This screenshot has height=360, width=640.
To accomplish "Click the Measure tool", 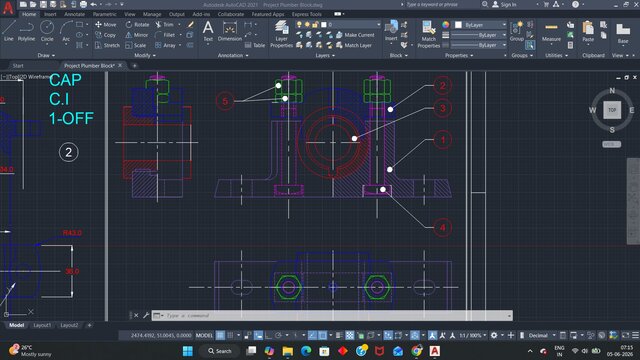I will click(551, 32).
